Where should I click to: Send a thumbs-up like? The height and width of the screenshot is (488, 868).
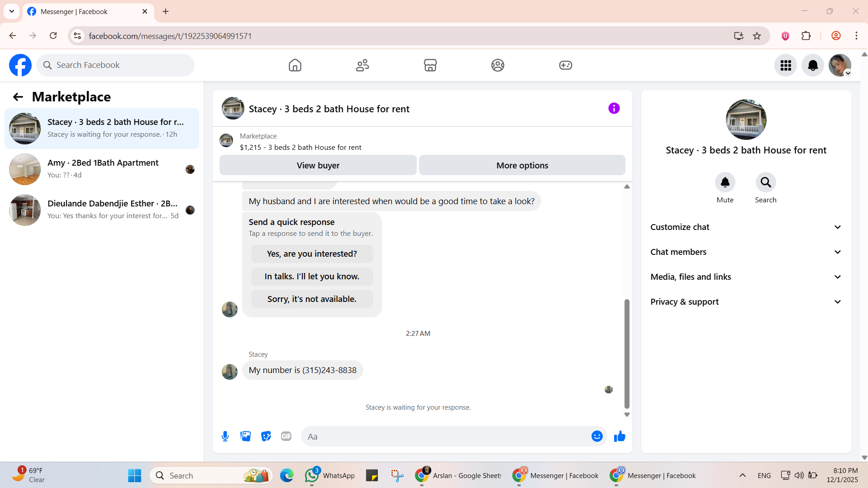620,436
